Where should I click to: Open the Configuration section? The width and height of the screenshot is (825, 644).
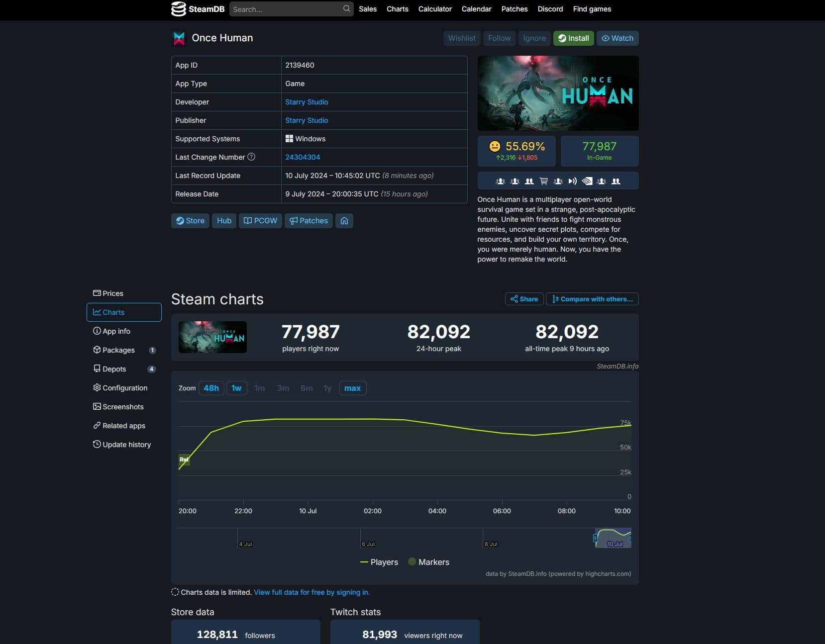[x=124, y=387]
